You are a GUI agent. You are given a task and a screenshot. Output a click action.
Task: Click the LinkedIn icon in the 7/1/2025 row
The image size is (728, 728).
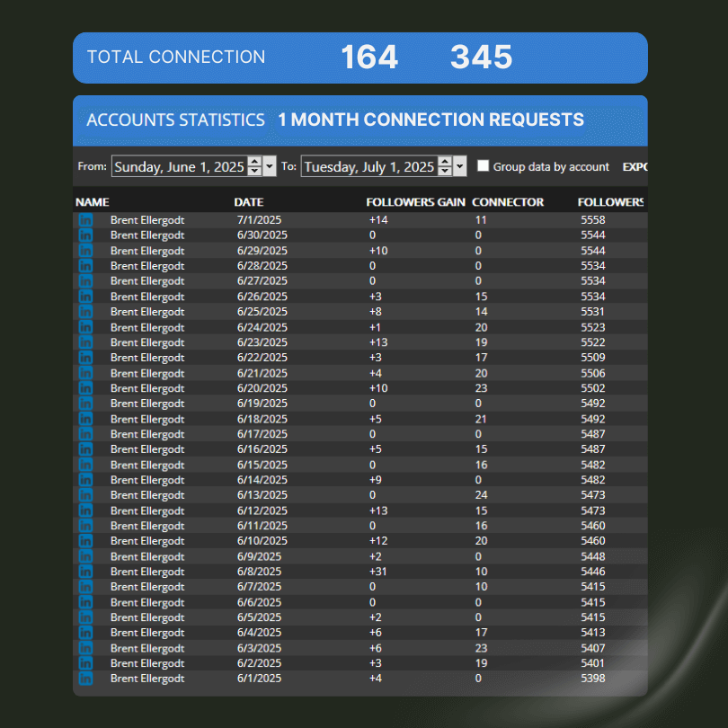86,220
